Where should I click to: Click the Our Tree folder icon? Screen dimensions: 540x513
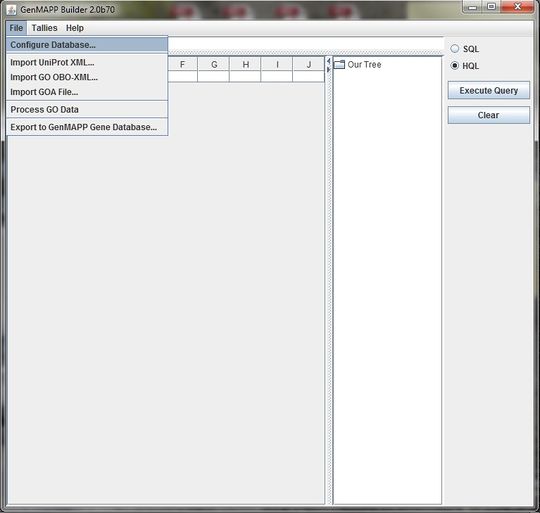pyautogui.click(x=339, y=64)
